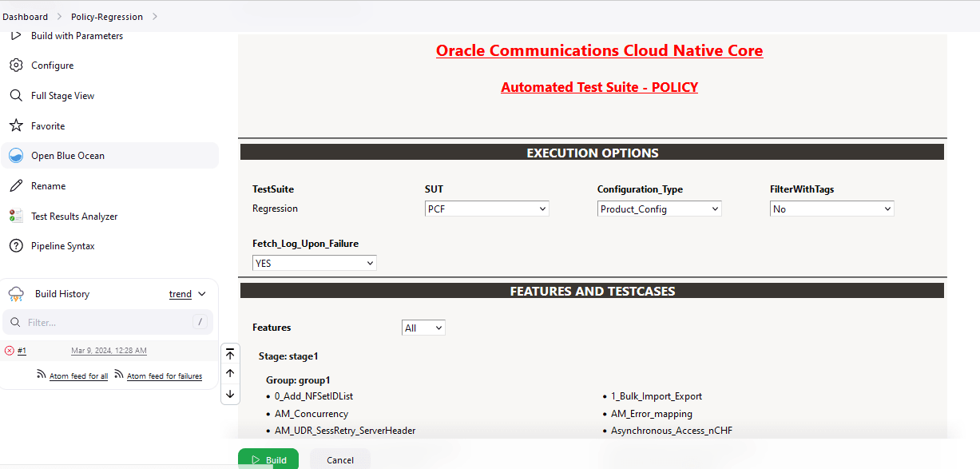
Task: Open the SUT dropdown showing PCF
Action: (487, 209)
